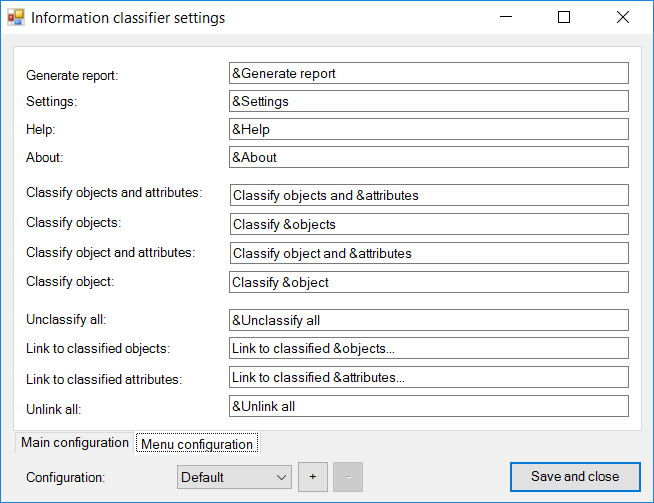Screen dimensions: 654x503
Task: Click the Classify objects text box
Action: tap(428, 224)
